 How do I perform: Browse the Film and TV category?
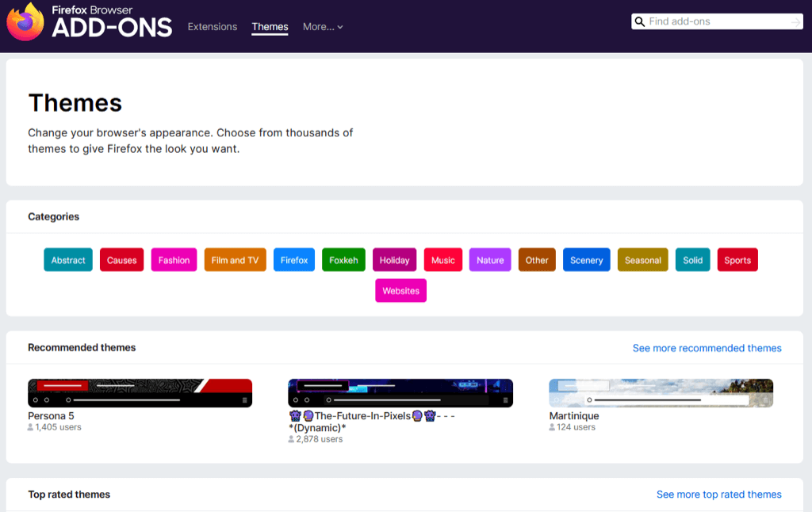[235, 260]
